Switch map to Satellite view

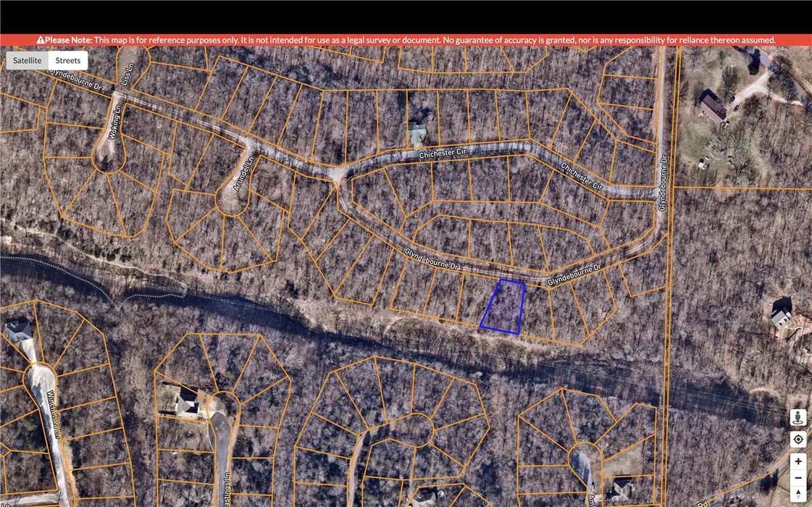(28, 61)
